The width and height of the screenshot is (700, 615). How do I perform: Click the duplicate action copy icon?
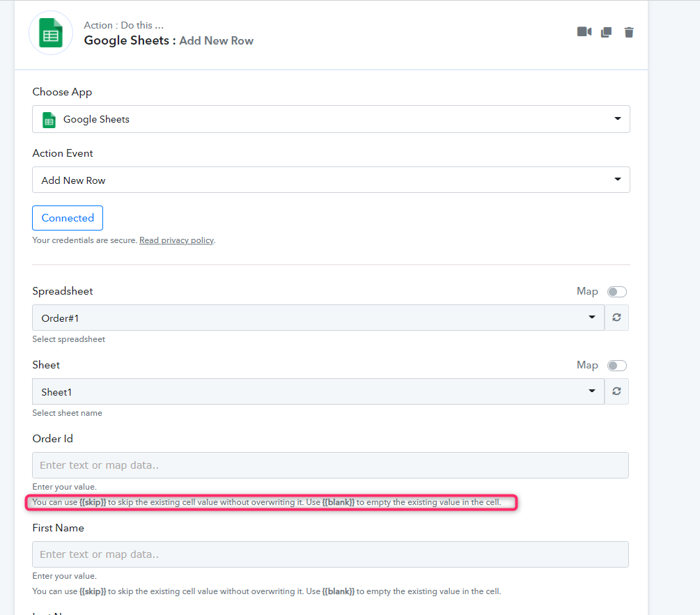tap(606, 32)
